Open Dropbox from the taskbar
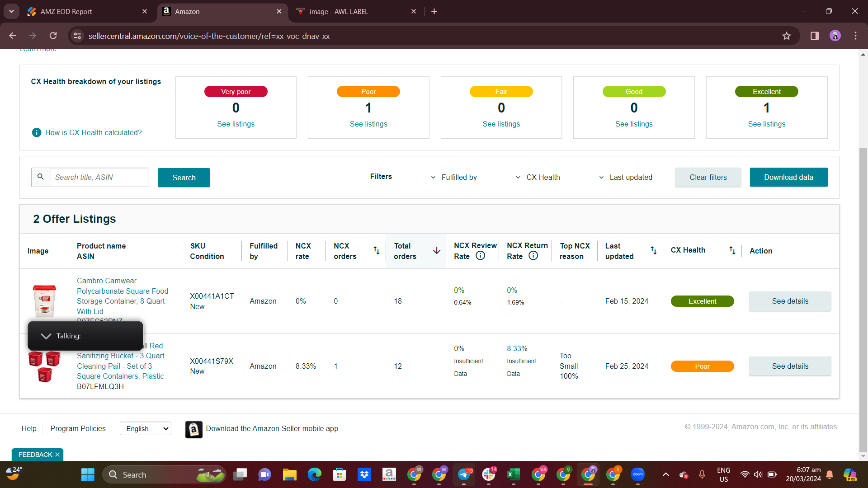Viewport: 868px width, 488px height. point(364,475)
